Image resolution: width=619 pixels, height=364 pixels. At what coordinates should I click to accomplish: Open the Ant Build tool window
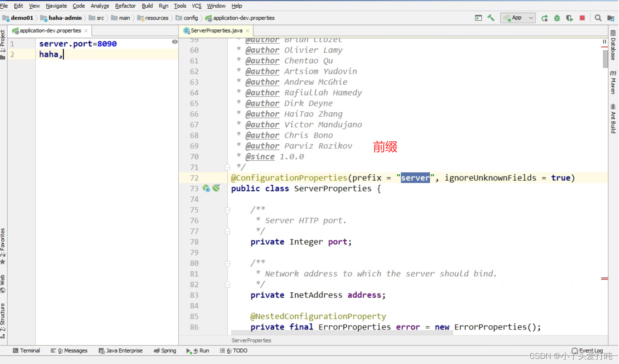(x=613, y=118)
